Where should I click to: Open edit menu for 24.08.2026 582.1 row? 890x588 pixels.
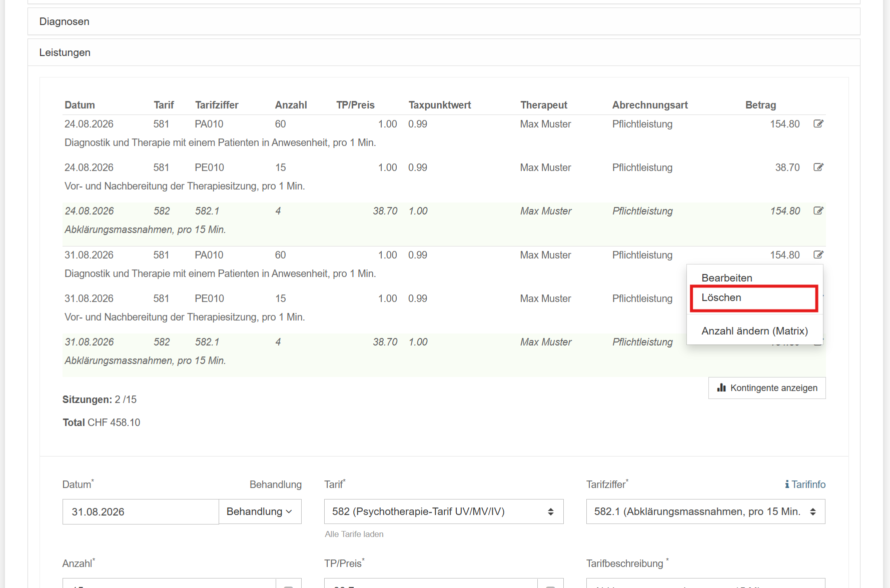click(x=818, y=210)
